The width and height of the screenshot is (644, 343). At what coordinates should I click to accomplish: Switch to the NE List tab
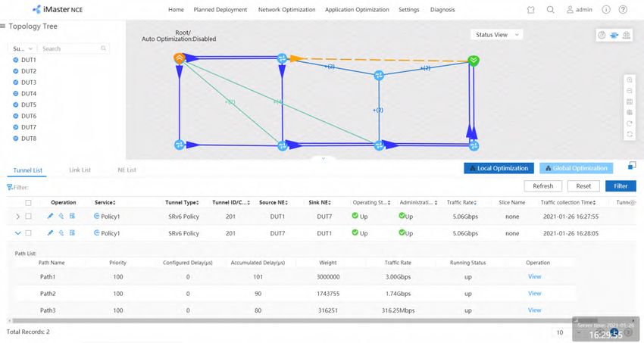(x=127, y=170)
